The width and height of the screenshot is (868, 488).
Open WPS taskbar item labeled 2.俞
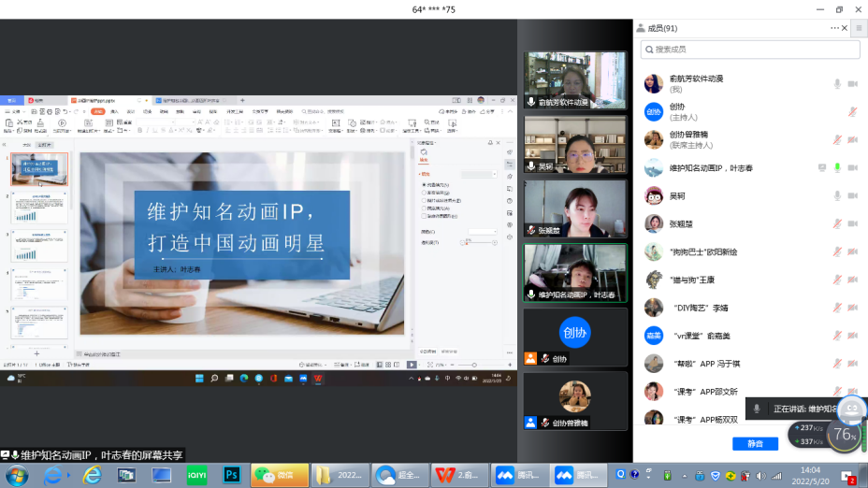(x=459, y=475)
